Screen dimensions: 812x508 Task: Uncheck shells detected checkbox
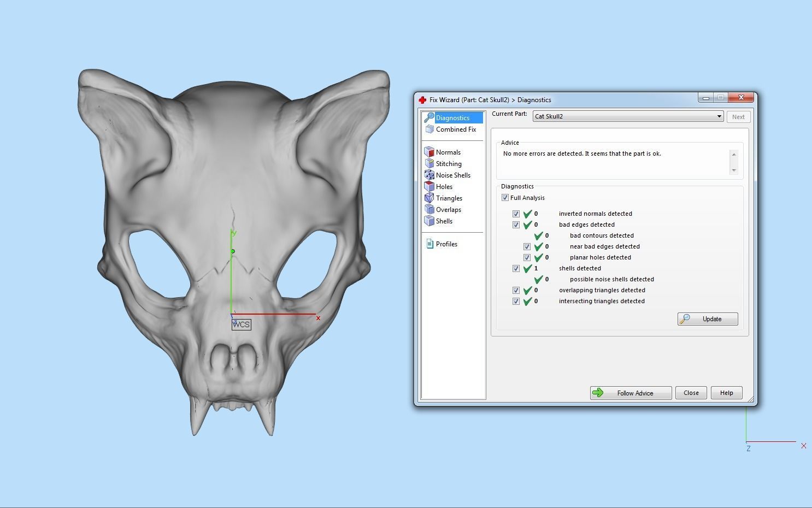point(516,268)
